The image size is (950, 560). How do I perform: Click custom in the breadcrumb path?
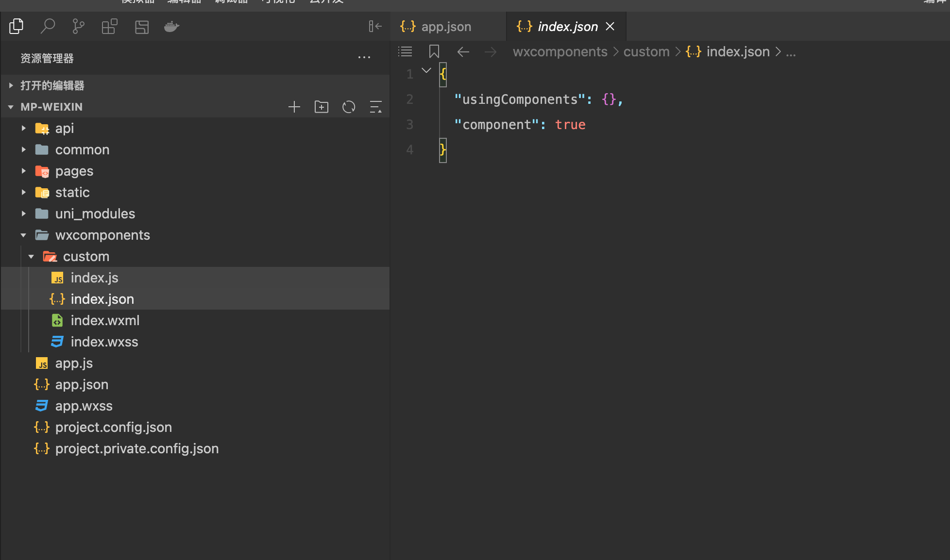click(646, 51)
